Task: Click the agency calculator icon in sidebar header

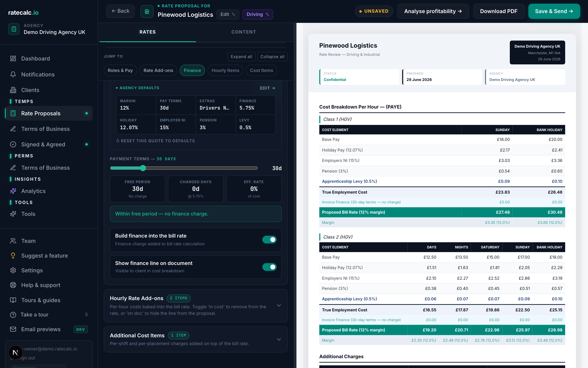Action: click(x=14, y=29)
